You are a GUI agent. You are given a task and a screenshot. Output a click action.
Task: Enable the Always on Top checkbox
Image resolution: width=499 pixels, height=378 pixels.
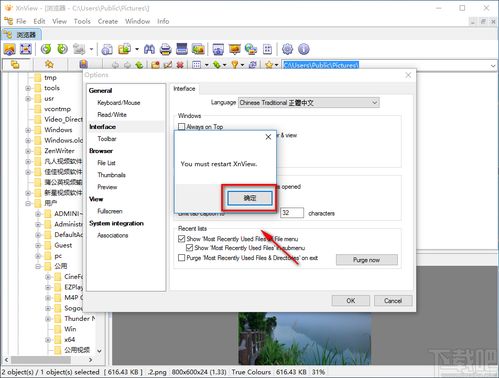(x=182, y=127)
